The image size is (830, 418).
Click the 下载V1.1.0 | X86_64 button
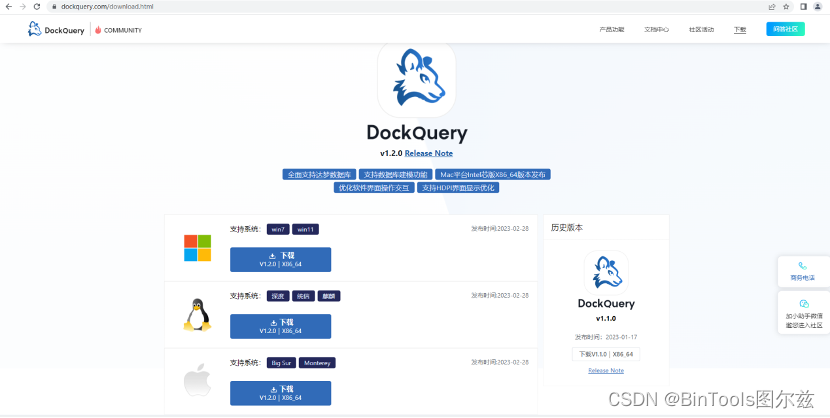click(x=606, y=355)
